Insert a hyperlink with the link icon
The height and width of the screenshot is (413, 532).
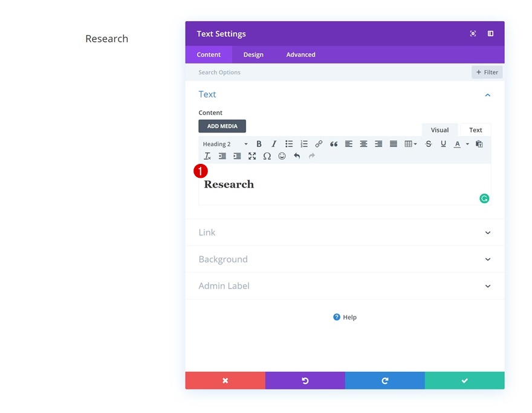(x=319, y=144)
